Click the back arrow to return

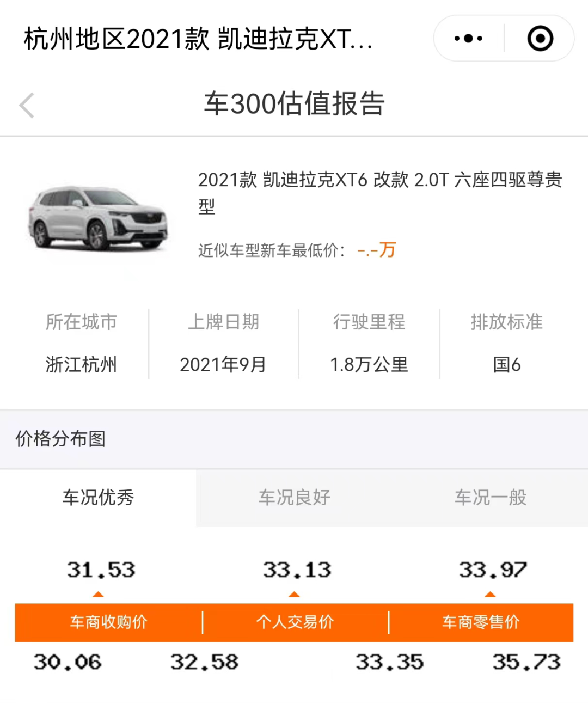pos(27,105)
